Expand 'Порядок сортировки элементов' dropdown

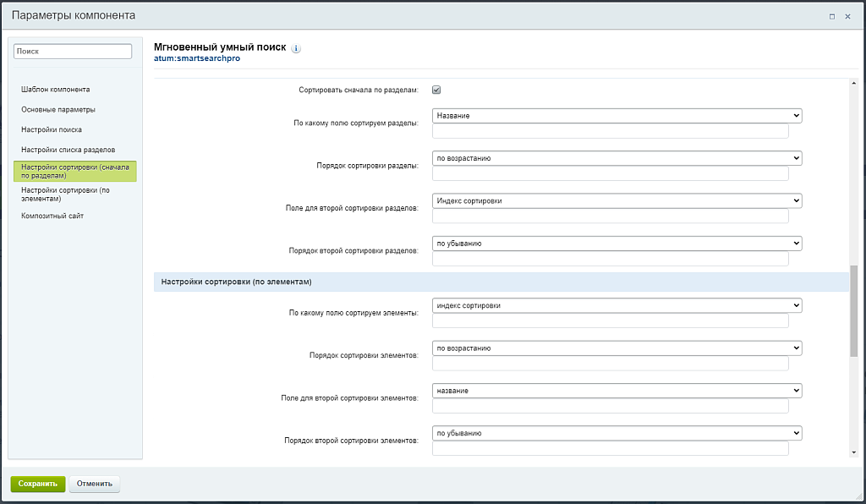point(617,348)
